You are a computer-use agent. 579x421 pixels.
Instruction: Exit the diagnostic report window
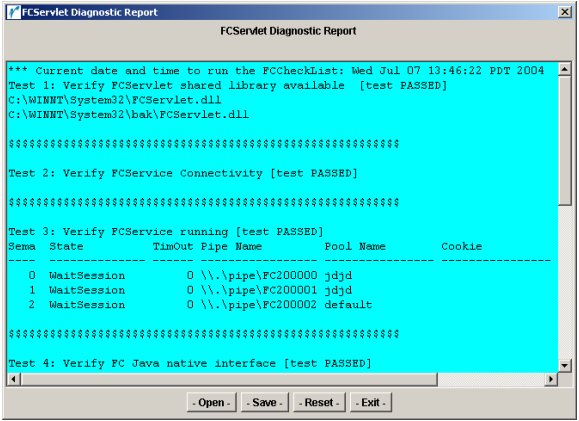[370, 402]
